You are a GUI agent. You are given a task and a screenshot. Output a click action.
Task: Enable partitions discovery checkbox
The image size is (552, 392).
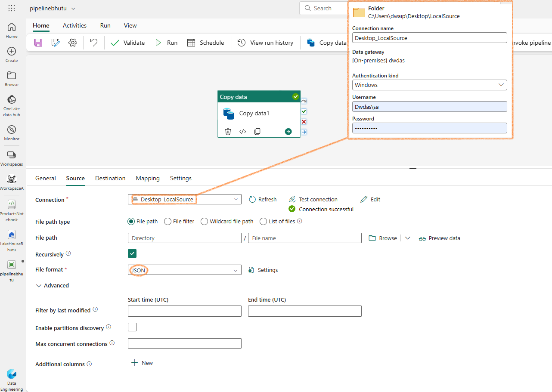(x=132, y=327)
